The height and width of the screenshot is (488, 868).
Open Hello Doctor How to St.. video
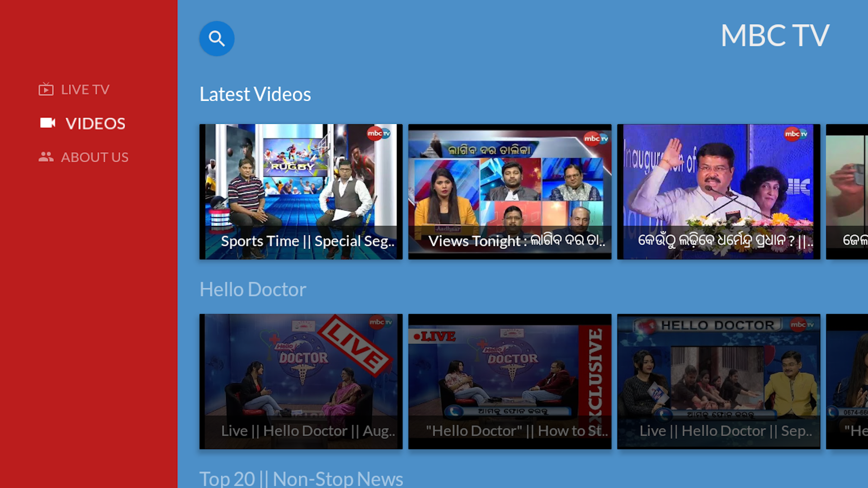509,381
